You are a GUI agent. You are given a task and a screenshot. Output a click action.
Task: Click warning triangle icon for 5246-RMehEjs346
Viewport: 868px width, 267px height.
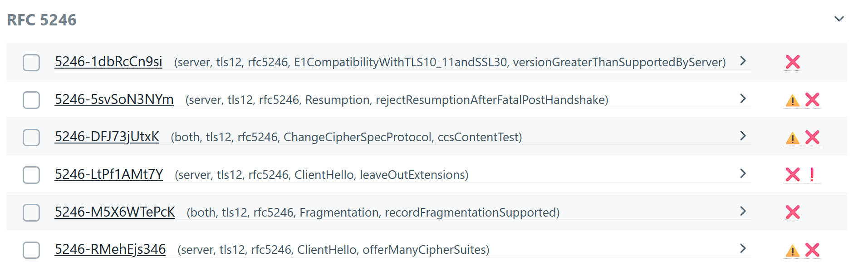click(x=792, y=251)
